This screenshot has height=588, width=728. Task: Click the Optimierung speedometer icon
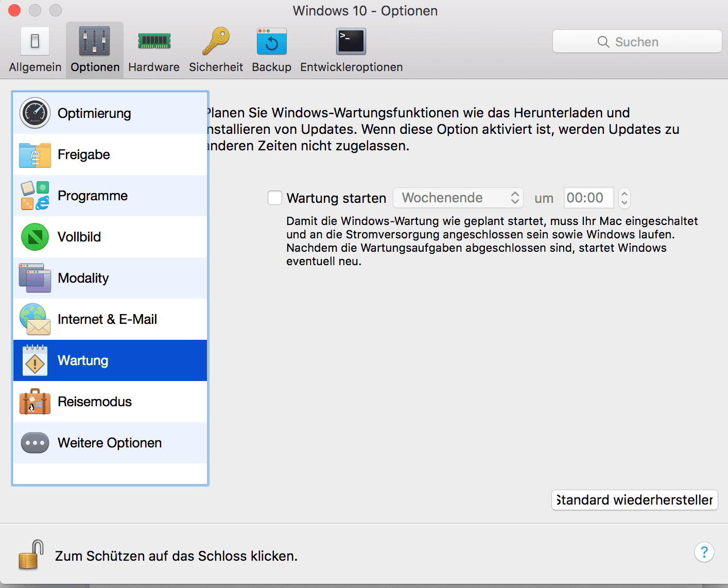point(35,113)
